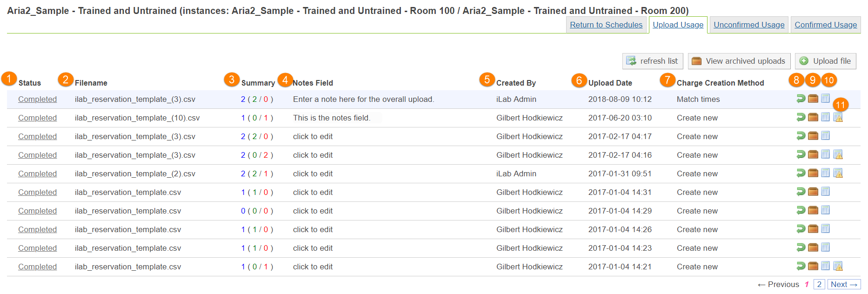This screenshot has width=868, height=294.
Task: Go to the Next page of uploads
Action: (x=843, y=284)
